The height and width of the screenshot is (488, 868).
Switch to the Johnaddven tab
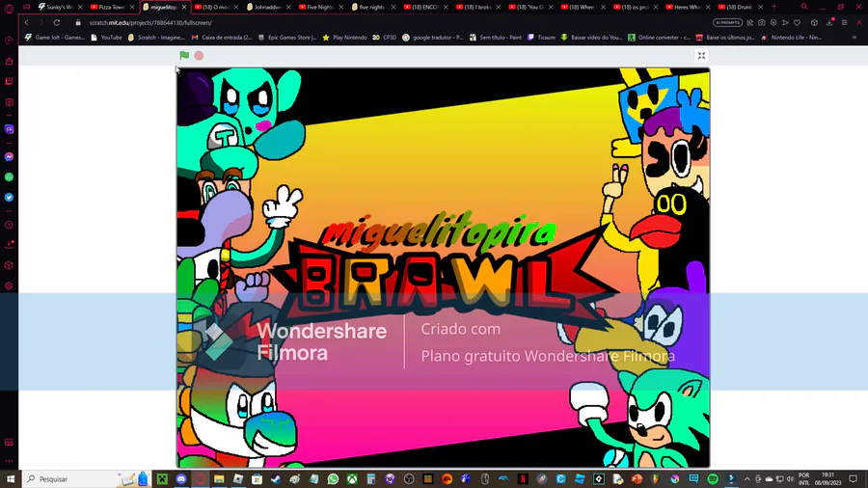click(268, 7)
